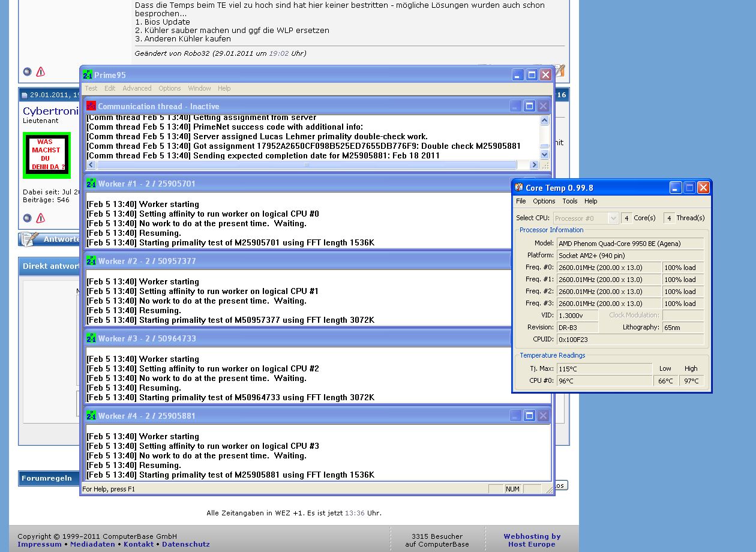Maximize the Worker #4 child window
Screen dimensions: 756x552
529,416
